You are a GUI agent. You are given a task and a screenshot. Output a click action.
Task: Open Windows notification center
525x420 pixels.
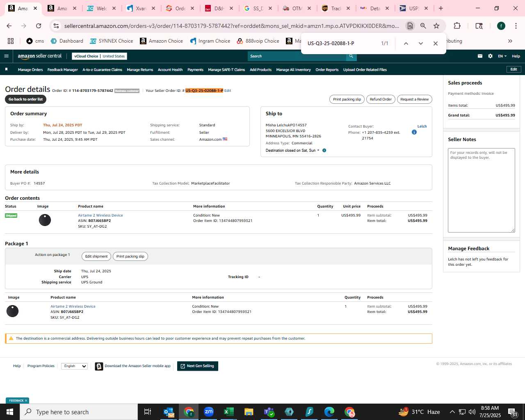[513, 412]
